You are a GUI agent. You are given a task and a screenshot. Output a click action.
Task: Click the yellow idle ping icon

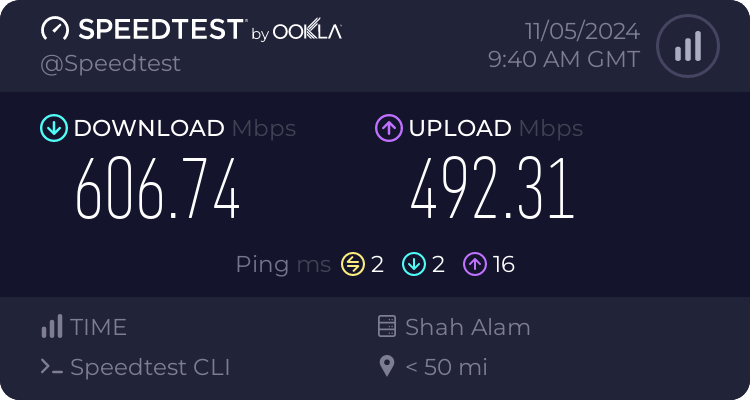[x=353, y=264]
